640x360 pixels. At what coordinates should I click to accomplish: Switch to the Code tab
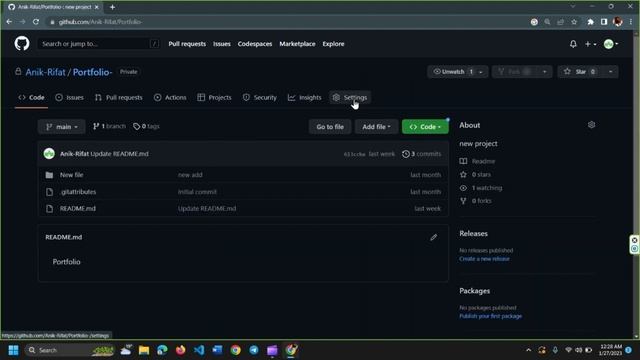click(31, 98)
